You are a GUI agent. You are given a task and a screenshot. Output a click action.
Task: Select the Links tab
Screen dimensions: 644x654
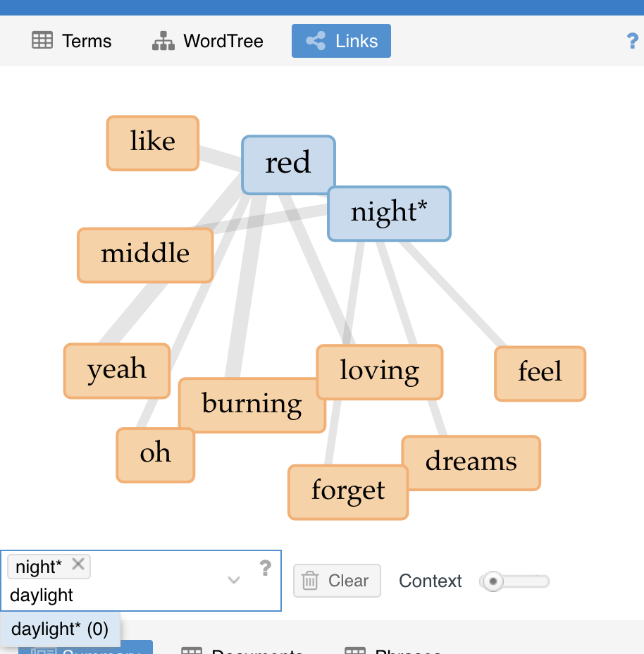pyautogui.click(x=341, y=41)
